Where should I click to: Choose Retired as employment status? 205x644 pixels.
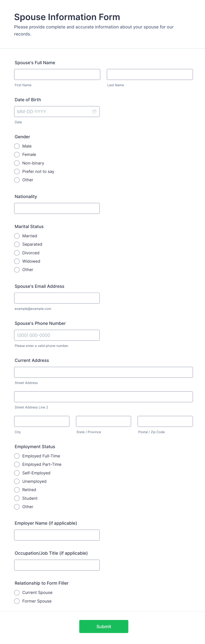pos(17,490)
